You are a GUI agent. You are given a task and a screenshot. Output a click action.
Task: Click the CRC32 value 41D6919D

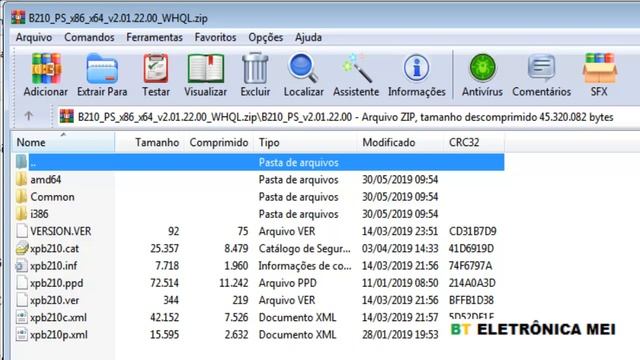[x=471, y=249]
